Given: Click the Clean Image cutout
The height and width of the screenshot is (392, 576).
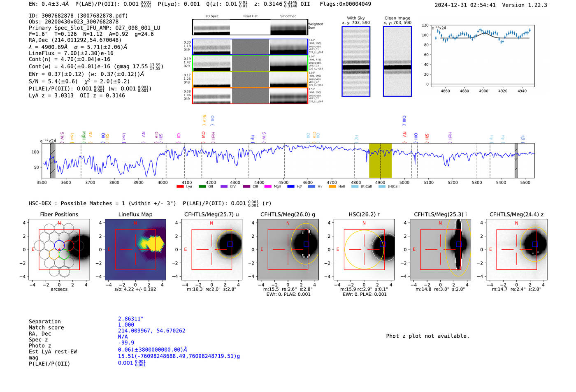Looking at the screenshot, I should [x=397, y=61].
